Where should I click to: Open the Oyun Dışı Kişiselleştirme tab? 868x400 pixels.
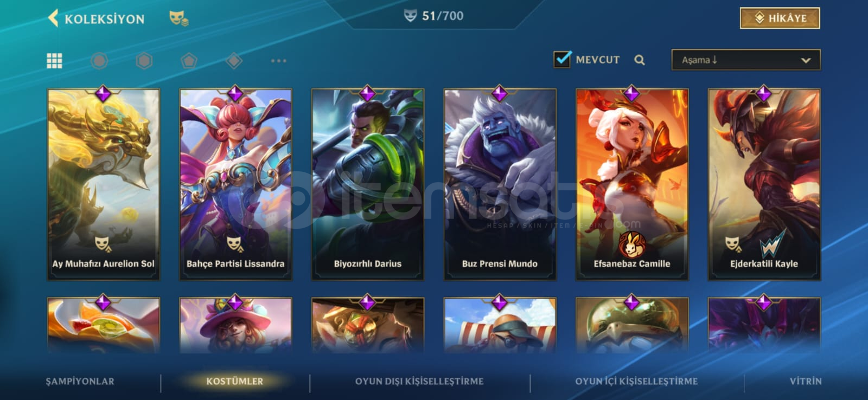pyautogui.click(x=419, y=381)
